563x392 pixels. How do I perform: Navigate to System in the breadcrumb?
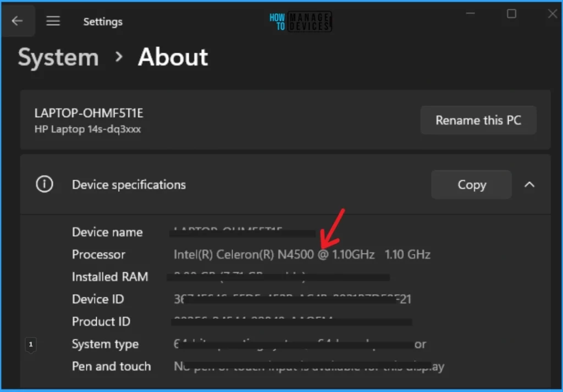tap(58, 57)
